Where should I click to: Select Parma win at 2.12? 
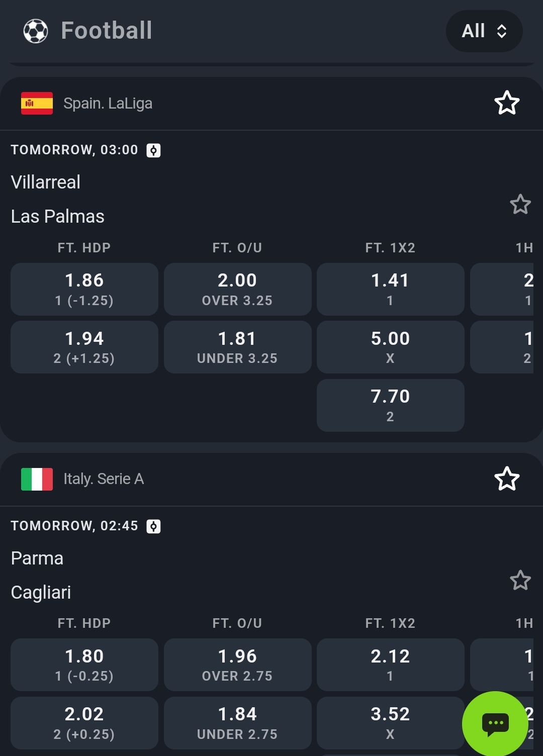[x=390, y=665]
